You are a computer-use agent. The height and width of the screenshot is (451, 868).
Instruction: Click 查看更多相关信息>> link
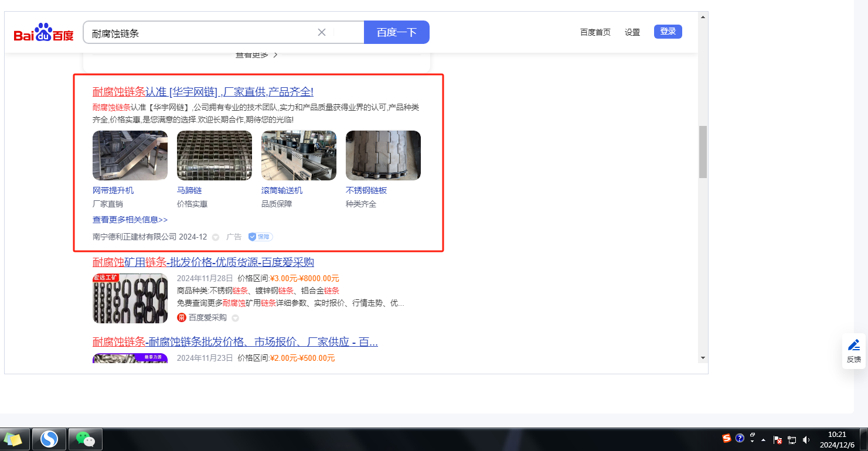tap(130, 220)
